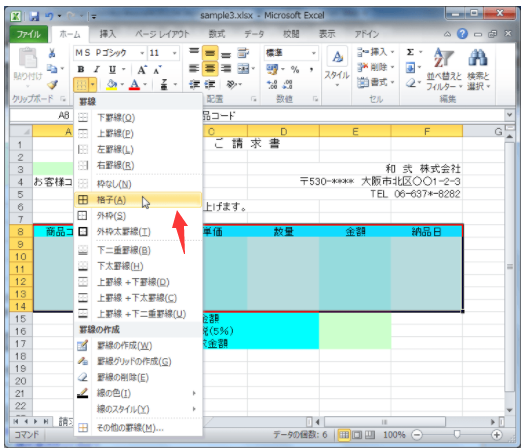The height and width of the screenshot is (448, 524).
Task: Toggle Bold formatting
Action: 81,69
